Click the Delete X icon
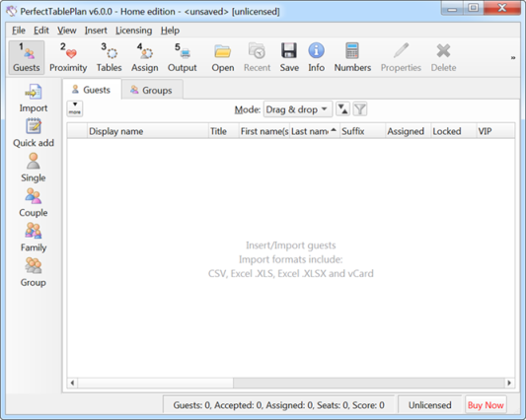The image size is (526, 420). 443,57
